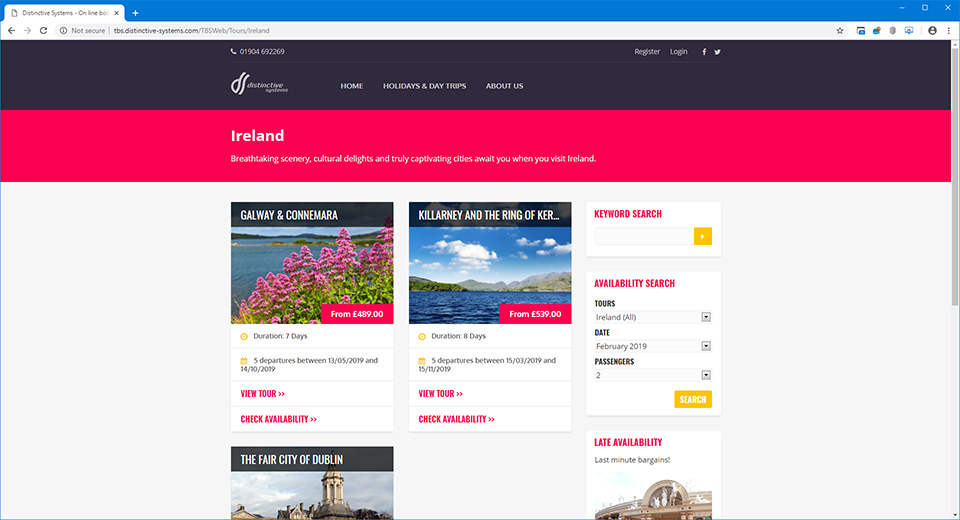Open the ABOUT US menu item

[x=504, y=86]
